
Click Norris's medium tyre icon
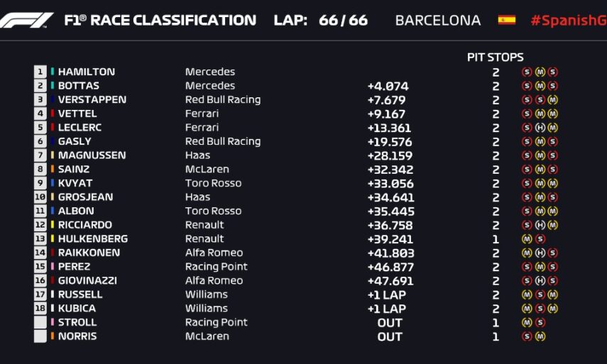[x=540, y=336]
